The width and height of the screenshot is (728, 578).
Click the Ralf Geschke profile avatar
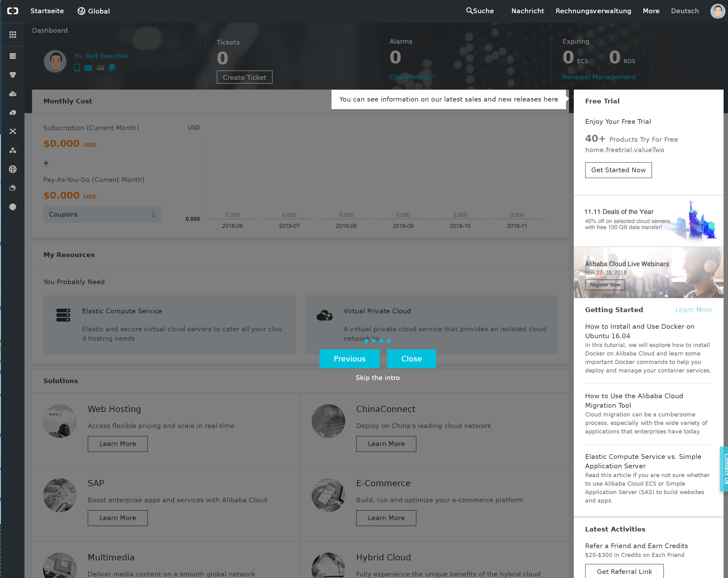click(x=55, y=61)
